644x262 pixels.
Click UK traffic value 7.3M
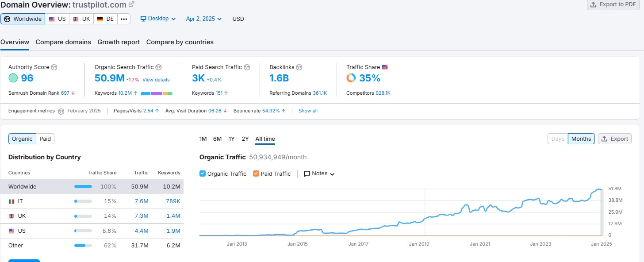(142, 216)
